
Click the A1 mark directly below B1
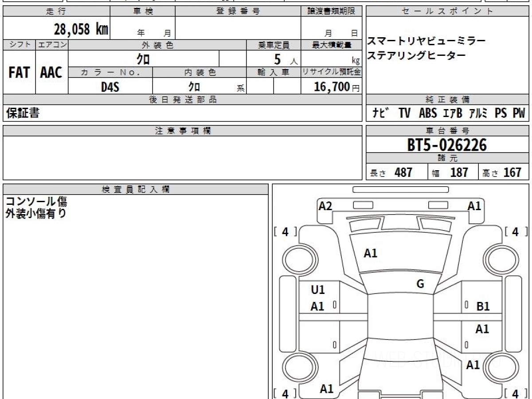482,329
